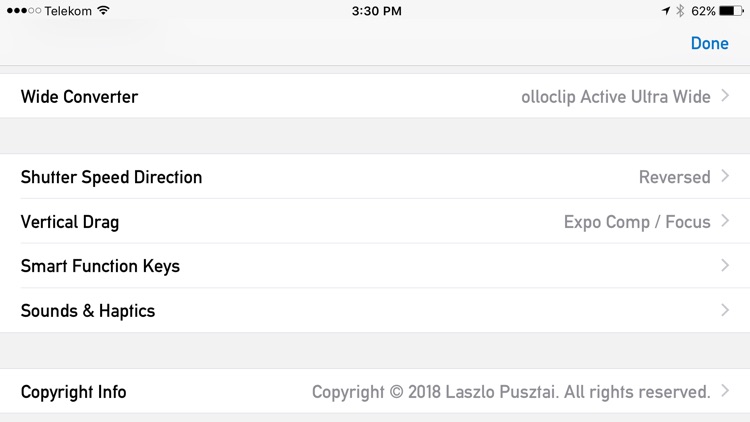Open the Sounds & Haptics settings
Viewport: 750px width, 422px height.
[375, 310]
